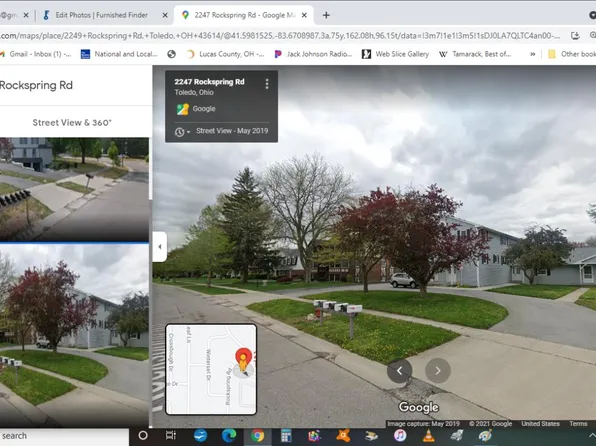Image resolution: width=596 pixels, height=446 pixels.
Task: Close the Furnished Finder tab
Action: (x=165, y=15)
